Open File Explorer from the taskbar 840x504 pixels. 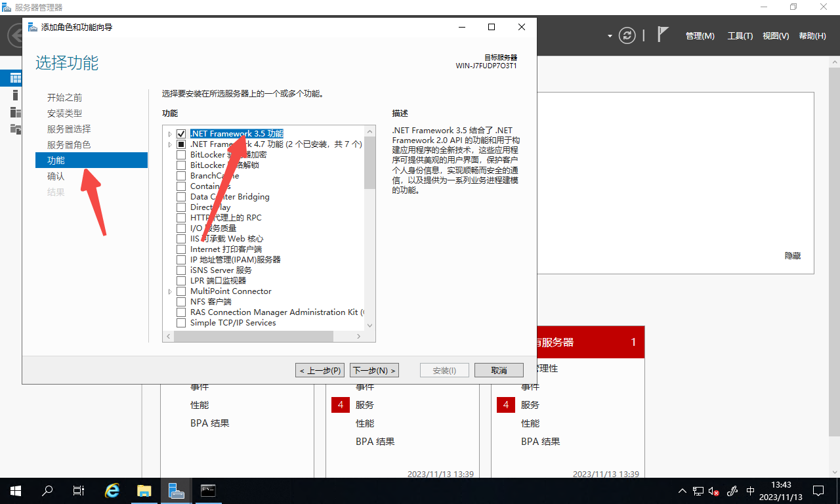(x=144, y=490)
